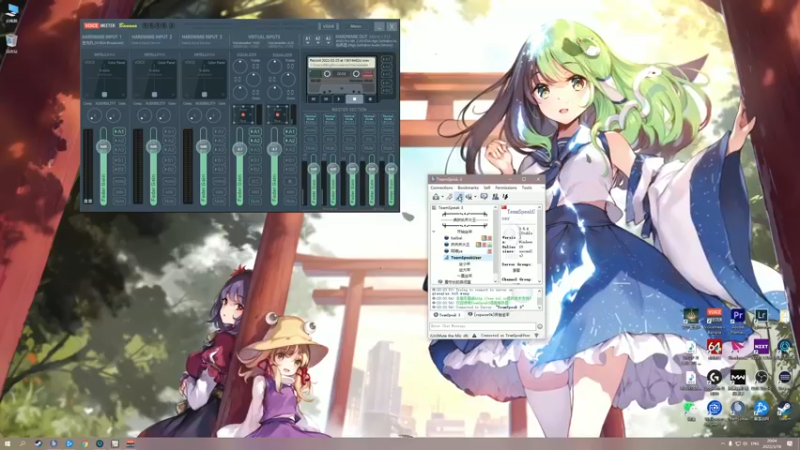Image resolution: width=800 pixels, height=450 pixels.
Task: Toggle A1 bus on Hardware Input 1
Action: (119, 132)
